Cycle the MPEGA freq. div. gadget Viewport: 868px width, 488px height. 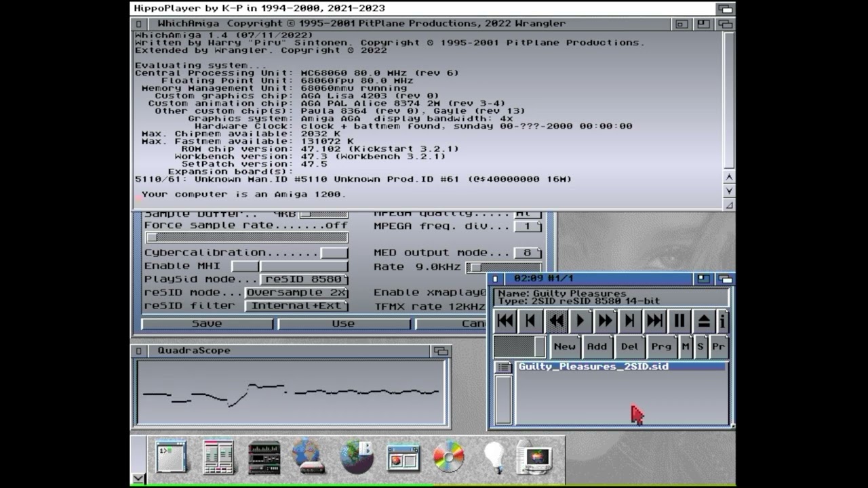point(528,226)
